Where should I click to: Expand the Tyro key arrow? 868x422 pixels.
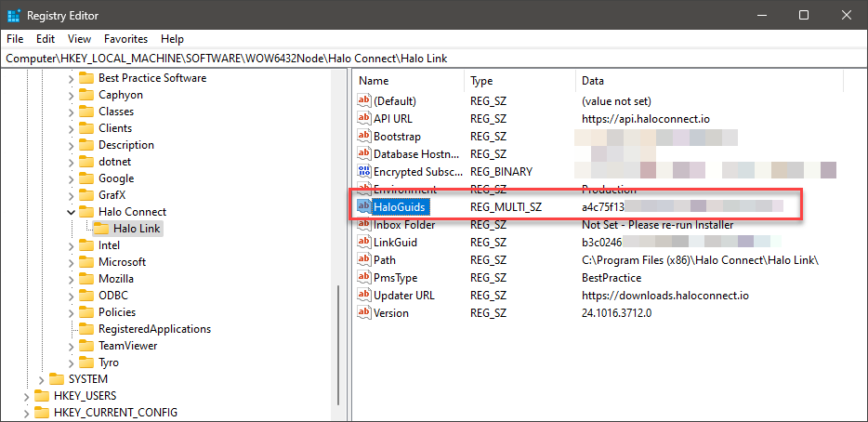coord(71,363)
